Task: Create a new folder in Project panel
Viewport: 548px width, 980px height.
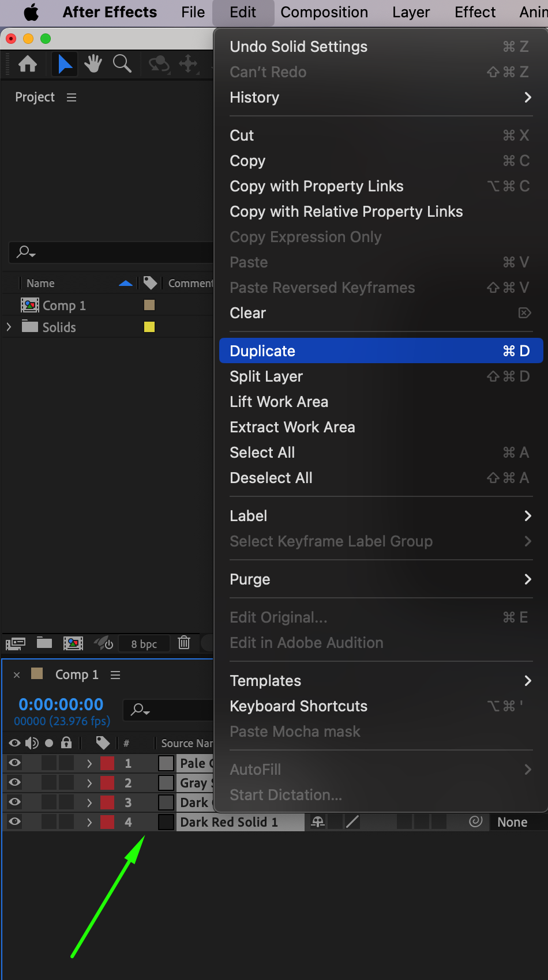Action: click(44, 643)
